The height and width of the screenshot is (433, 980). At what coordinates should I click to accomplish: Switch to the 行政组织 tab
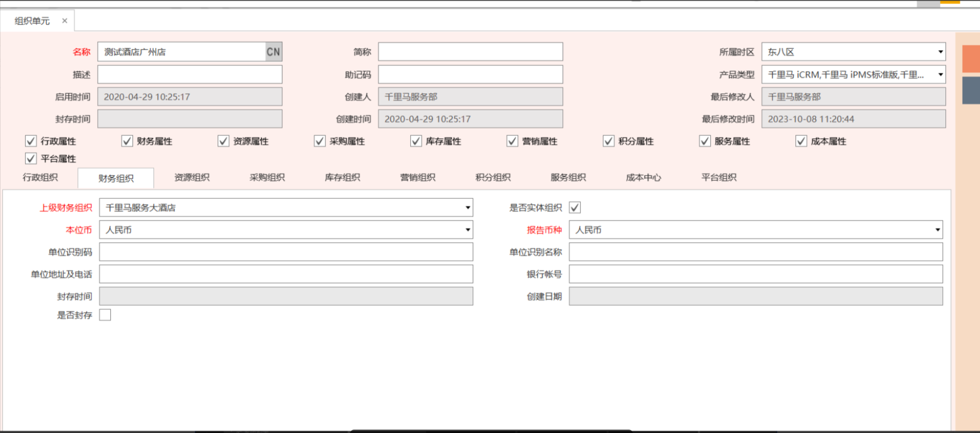pos(40,177)
